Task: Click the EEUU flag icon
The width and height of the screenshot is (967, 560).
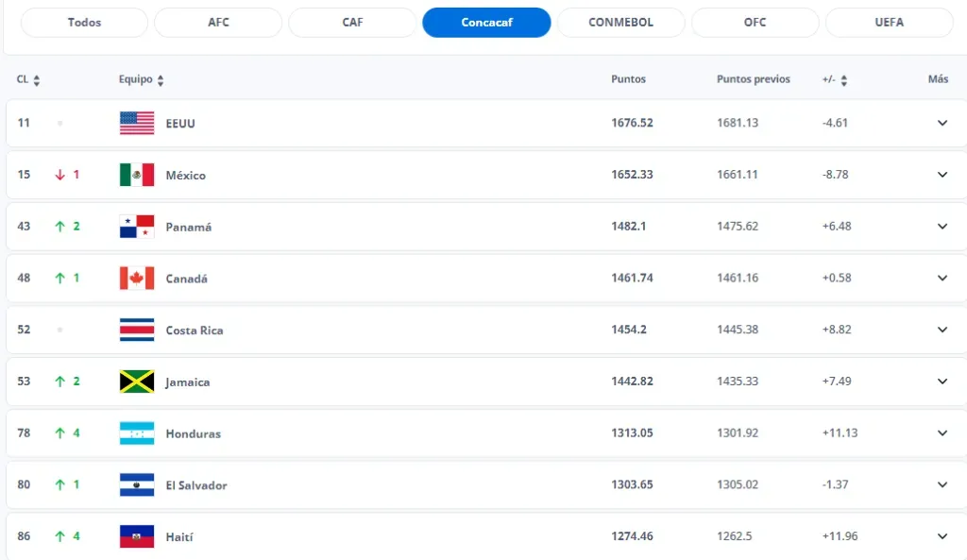Action: click(x=137, y=123)
